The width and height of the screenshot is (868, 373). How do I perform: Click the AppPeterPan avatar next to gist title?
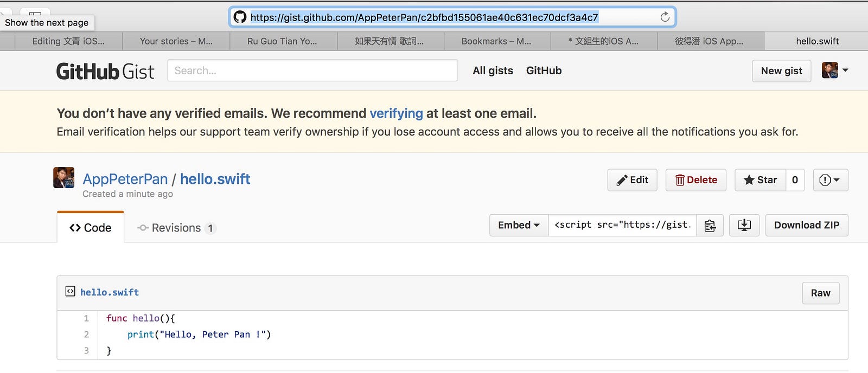pyautogui.click(x=63, y=177)
